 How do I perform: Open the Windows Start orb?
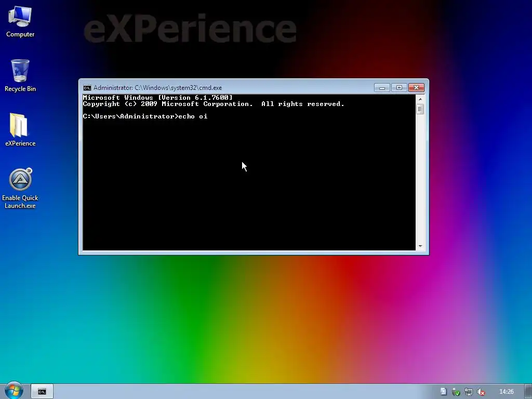[x=14, y=391]
